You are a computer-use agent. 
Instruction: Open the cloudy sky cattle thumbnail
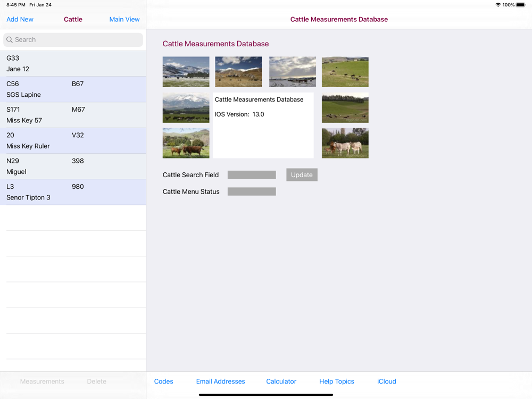tap(293, 72)
